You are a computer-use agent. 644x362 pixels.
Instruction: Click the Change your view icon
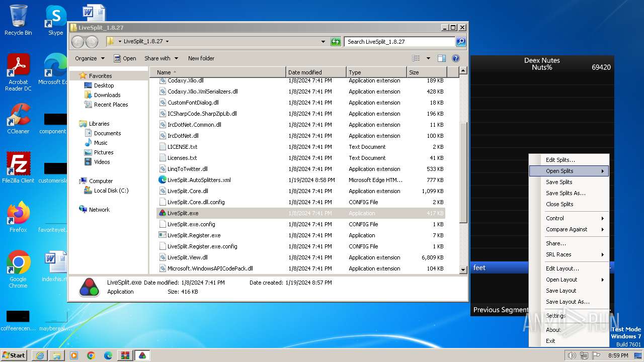coord(416,58)
